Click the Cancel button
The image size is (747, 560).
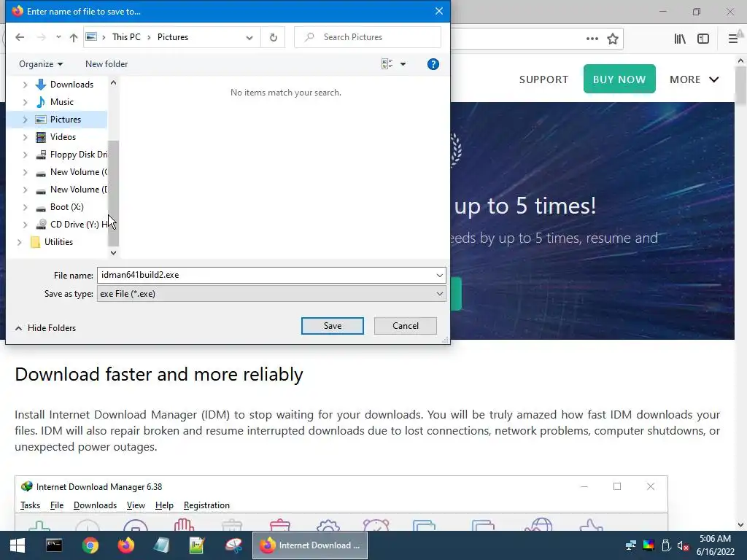(406, 326)
